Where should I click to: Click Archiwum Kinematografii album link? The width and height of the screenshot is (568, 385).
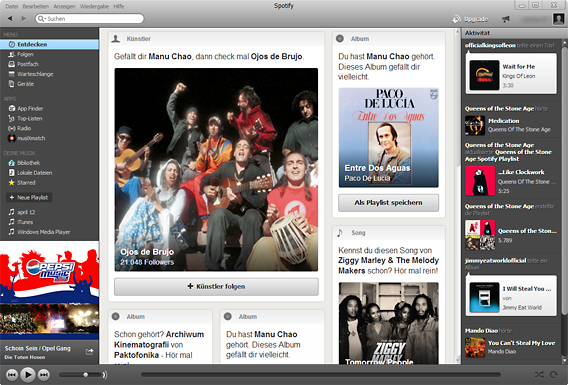tap(159, 339)
